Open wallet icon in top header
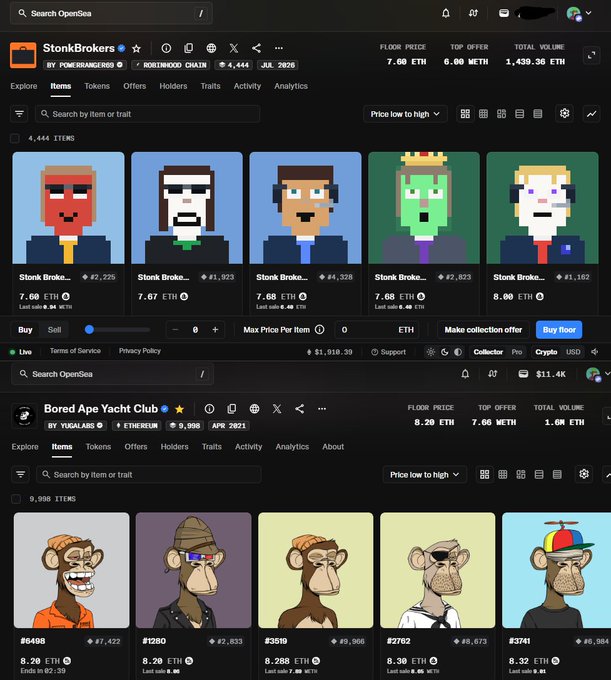The width and height of the screenshot is (611, 680). (503, 13)
